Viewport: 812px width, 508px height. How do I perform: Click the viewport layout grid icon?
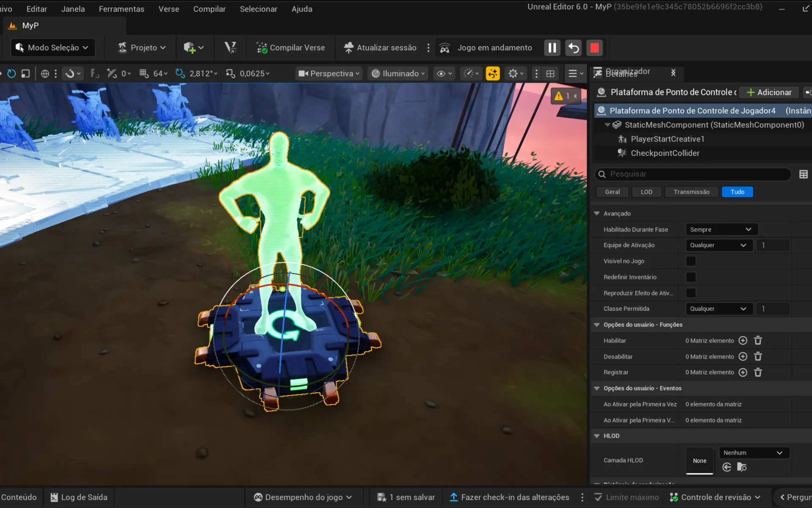point(550,74)
